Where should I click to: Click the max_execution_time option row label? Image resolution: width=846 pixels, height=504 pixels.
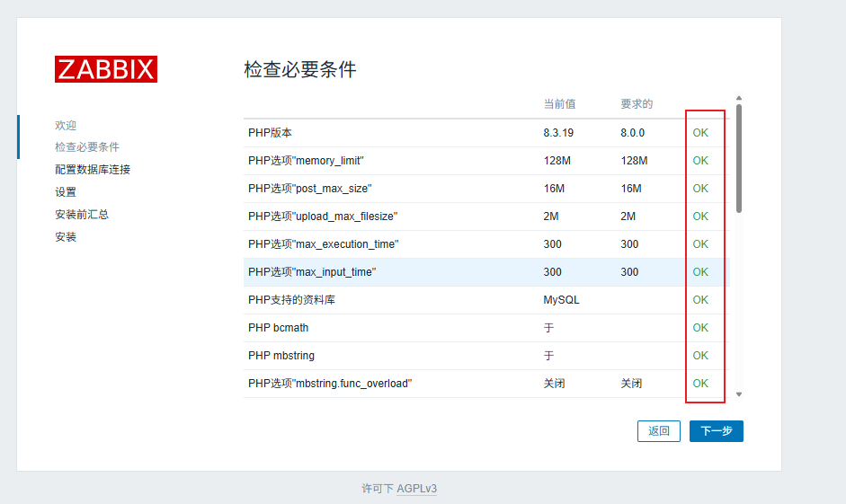[x=323, y=244]
